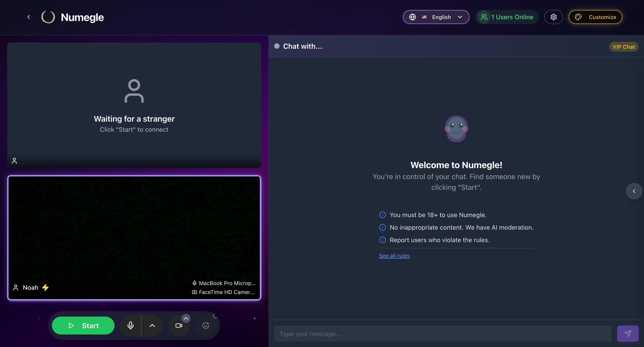Screen dimensions: 644x347
Task: Open the VIP Chat tab
Action: [623, 47]
